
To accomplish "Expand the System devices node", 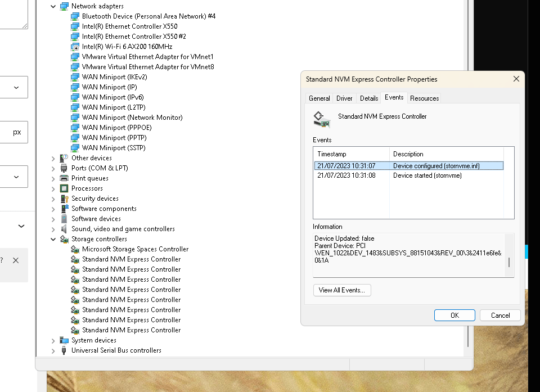I will point(53,341).
